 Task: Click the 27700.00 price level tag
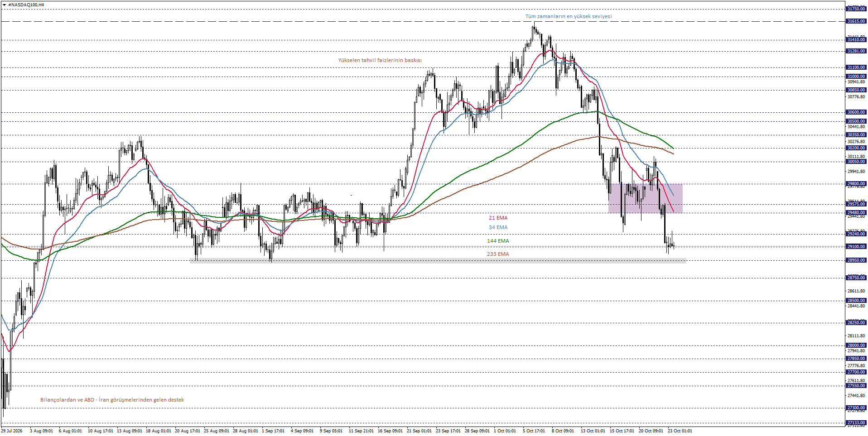(856, 372)
